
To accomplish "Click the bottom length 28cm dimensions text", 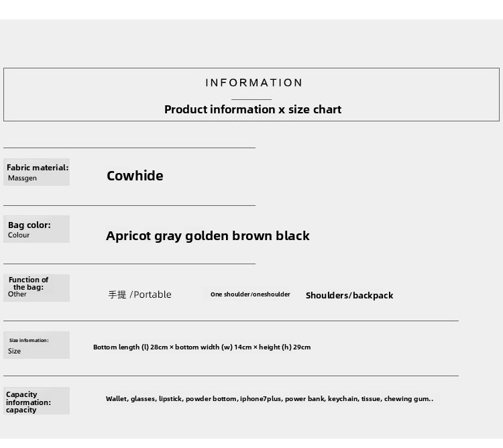I will [202, 347].
